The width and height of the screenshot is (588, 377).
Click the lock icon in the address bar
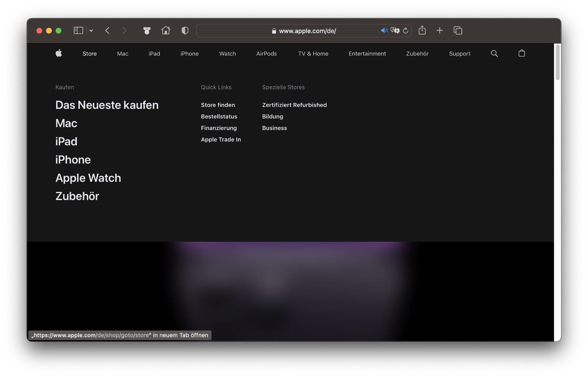(x=274, y=31)
